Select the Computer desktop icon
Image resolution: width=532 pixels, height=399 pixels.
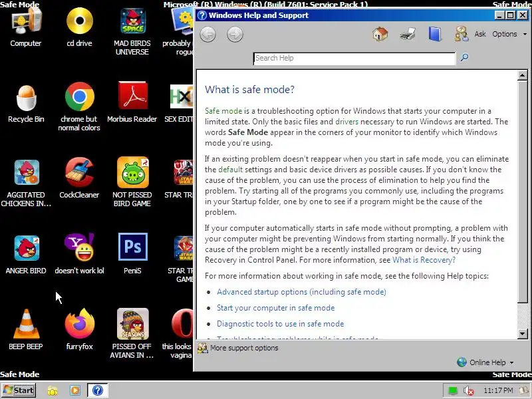tap(26, 27)
